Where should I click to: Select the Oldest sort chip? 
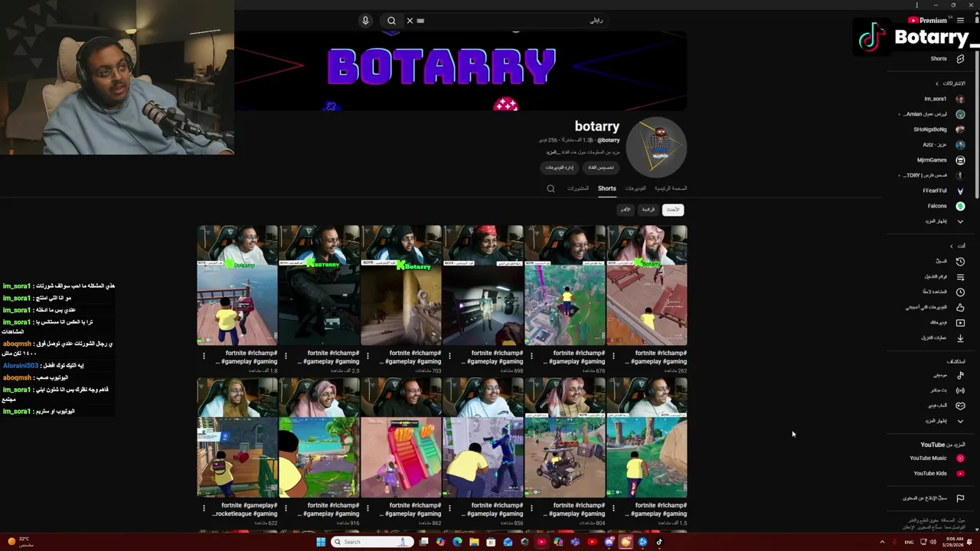pyautogui.click(x=626, y=210)
